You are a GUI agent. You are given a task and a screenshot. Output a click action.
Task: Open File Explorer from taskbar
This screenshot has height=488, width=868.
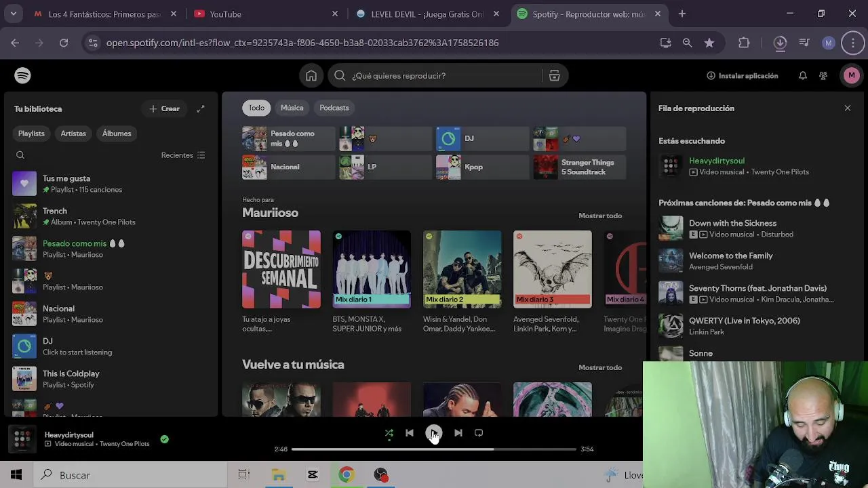[279, 475]
